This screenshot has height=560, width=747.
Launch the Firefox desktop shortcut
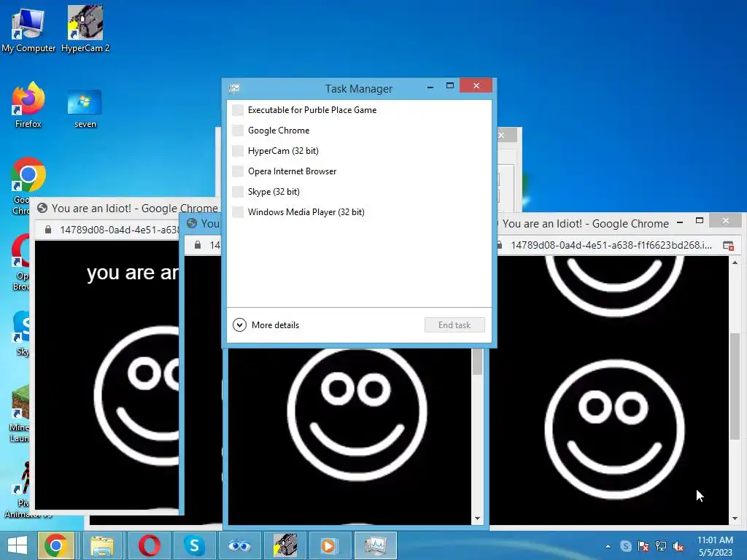point(28,105)
